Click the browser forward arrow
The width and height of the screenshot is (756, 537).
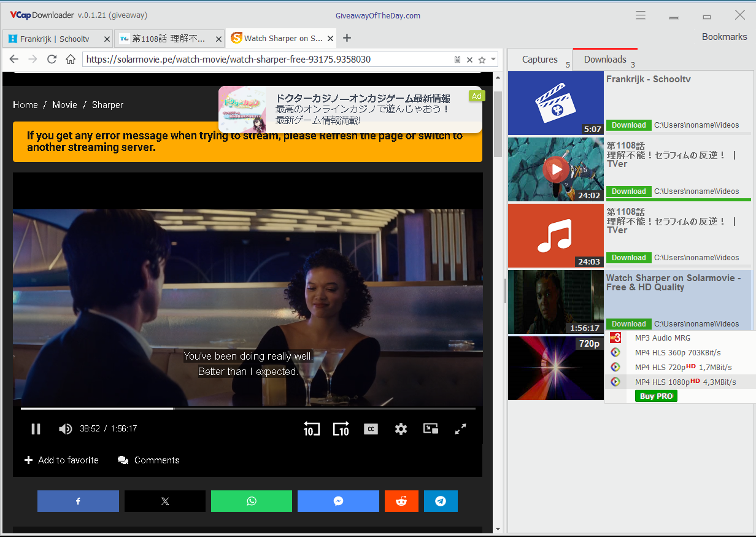(x=33, y=60)
